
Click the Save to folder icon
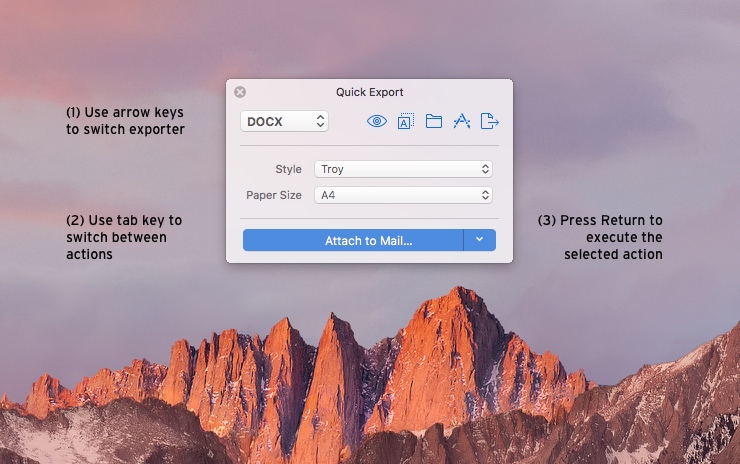click(434, 121)
